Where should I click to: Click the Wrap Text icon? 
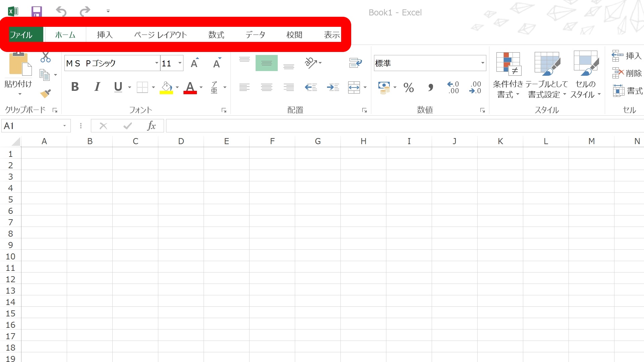(355, 63)
